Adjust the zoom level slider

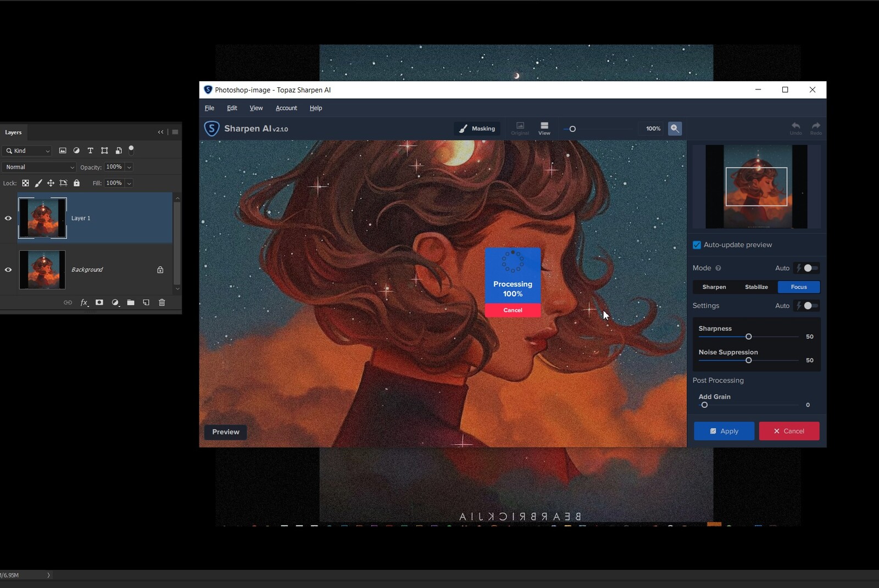(572, 129)
